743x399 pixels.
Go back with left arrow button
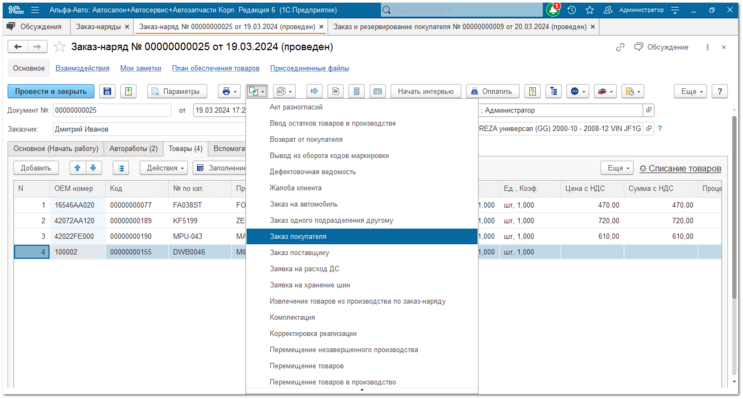click(18, 46)
